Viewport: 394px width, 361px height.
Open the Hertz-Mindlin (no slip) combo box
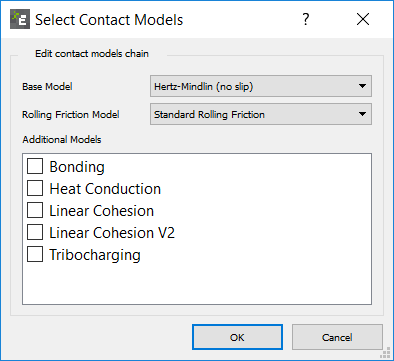261,86
